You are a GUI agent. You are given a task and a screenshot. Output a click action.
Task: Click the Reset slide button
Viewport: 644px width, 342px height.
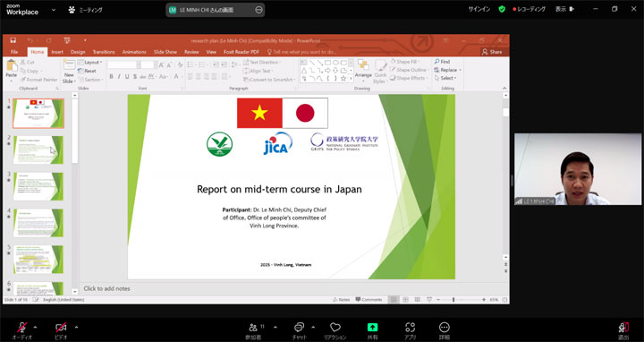click(x=87, y=71)
